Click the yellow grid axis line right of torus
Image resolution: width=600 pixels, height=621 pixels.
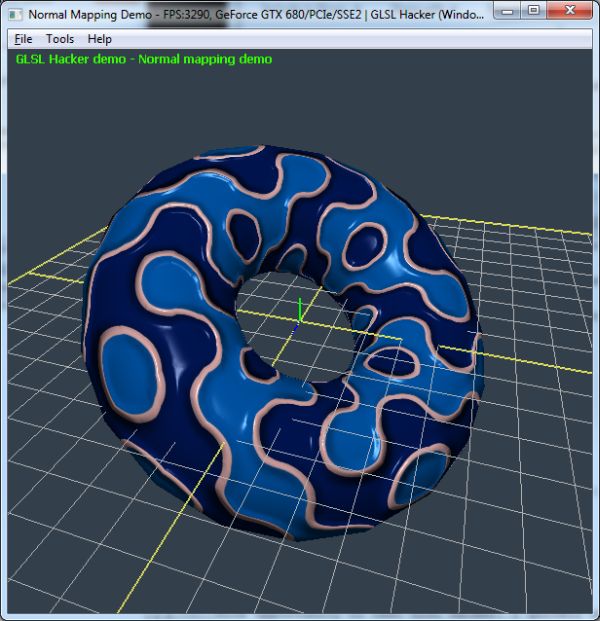(530, 357)
